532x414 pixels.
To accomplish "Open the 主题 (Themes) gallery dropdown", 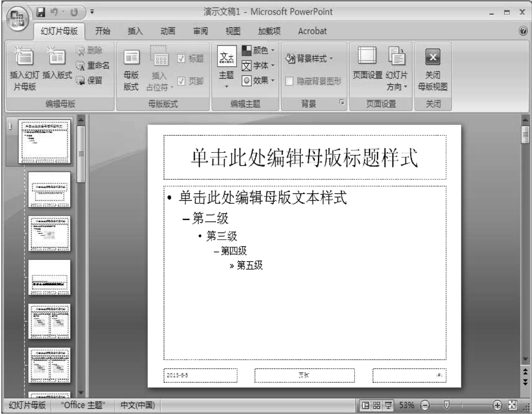I will click(x=227, y=68).
